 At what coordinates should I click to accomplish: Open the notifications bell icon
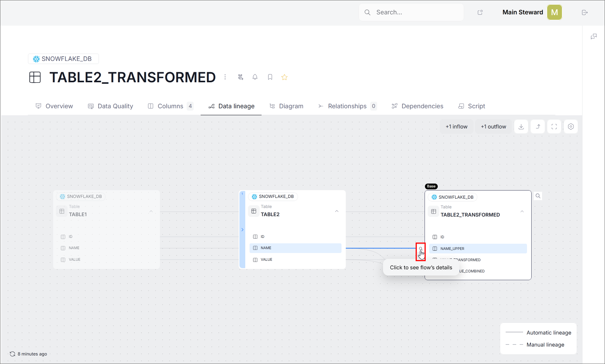[255, 77]
